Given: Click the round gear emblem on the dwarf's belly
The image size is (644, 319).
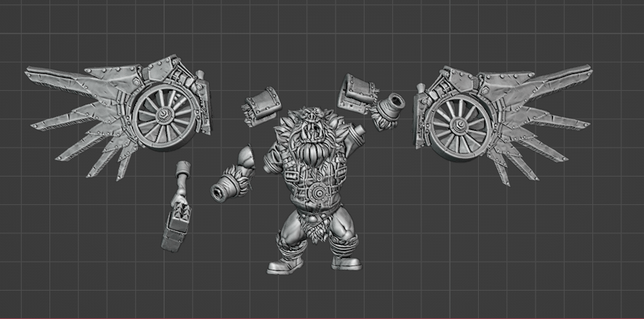Looking at the screenshot, I should (x=319, y=195).
